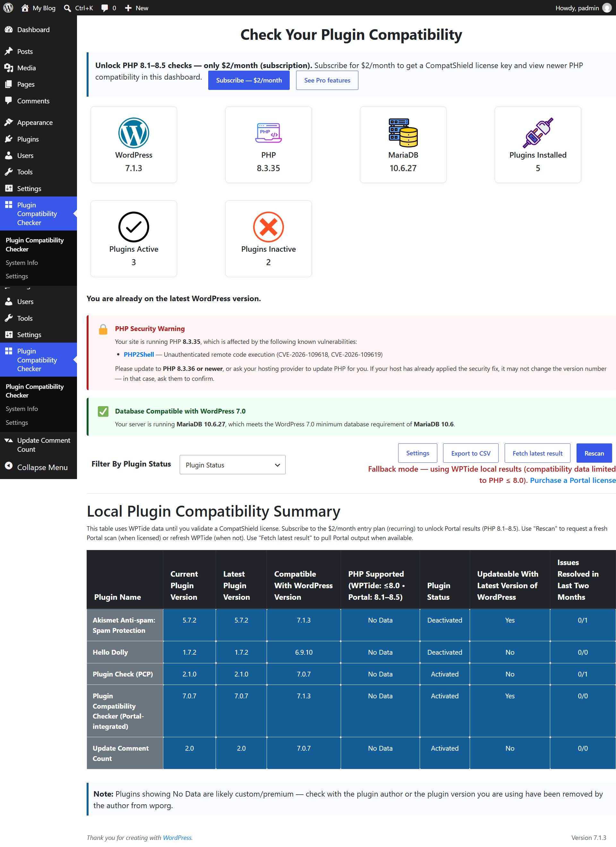This screenshot has width=616, height=847.
Task: Open Appearance menu in sidebar
Action: coord(38,123)
